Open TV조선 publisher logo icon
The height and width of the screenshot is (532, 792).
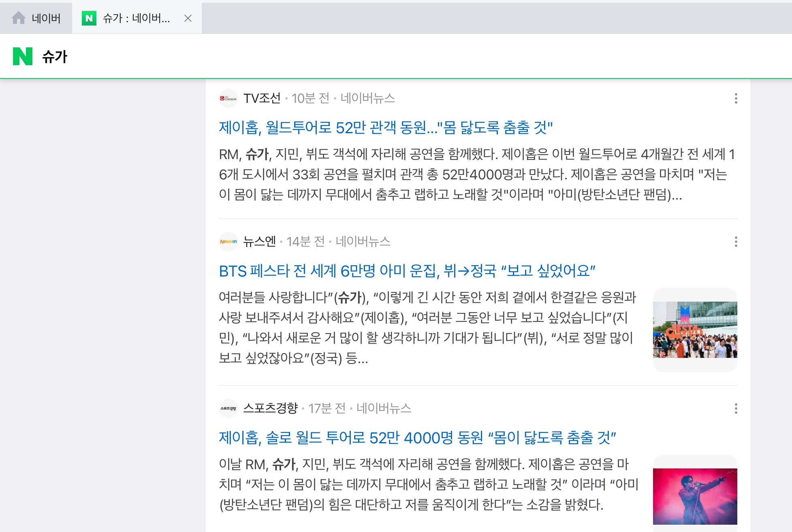click(x=228, y=98)
